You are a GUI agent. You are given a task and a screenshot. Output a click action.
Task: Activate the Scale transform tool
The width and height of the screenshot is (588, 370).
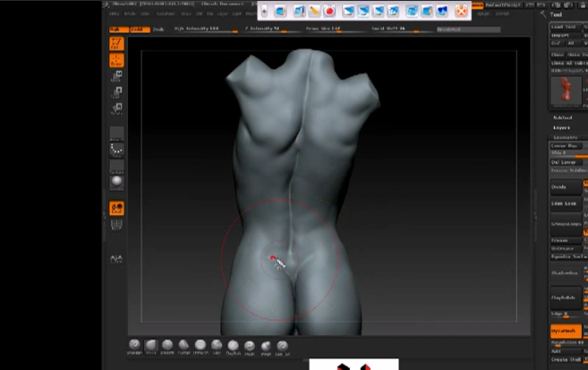116,92
